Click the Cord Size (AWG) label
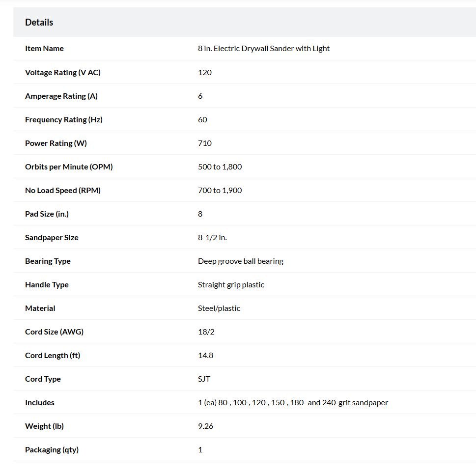This screenshot has width=476, height=474. (54, 332)
